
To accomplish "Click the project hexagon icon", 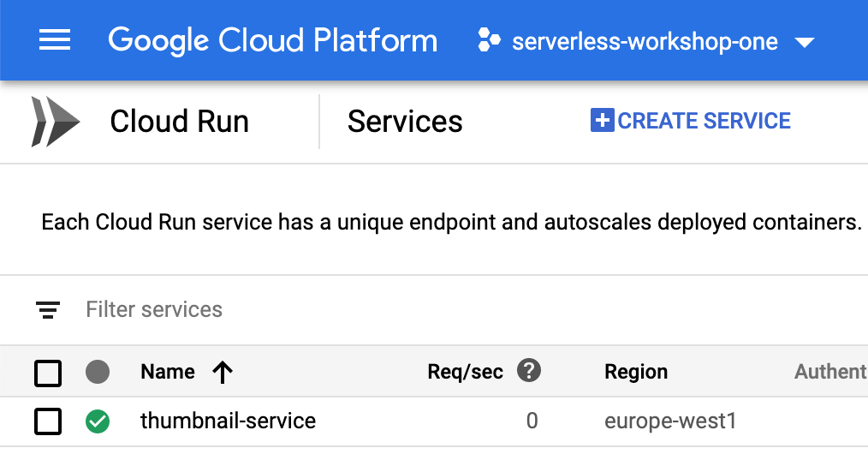I will [489, 40].
